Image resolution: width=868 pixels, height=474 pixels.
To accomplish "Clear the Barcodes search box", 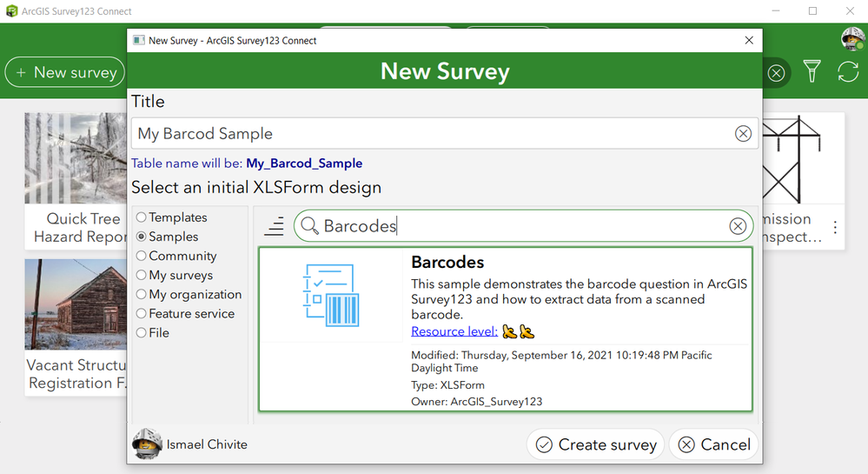I will [x=738, y=227].
